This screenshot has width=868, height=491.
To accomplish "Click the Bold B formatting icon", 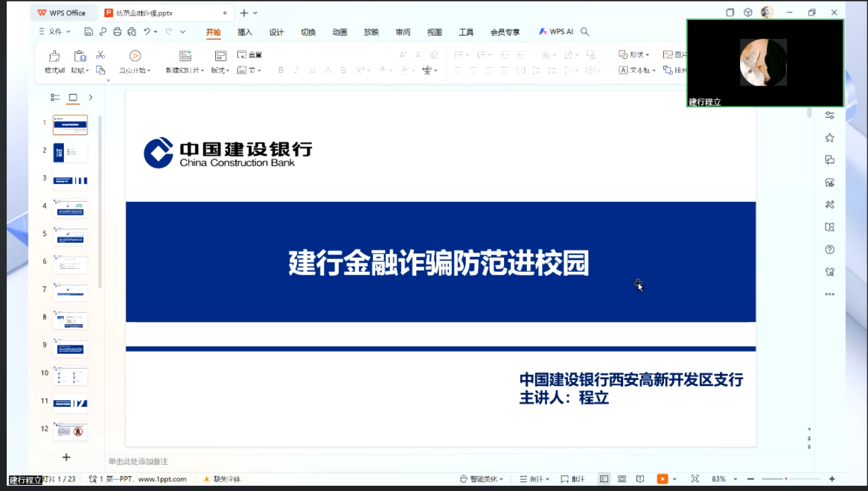I will click(x=281, y=70).
